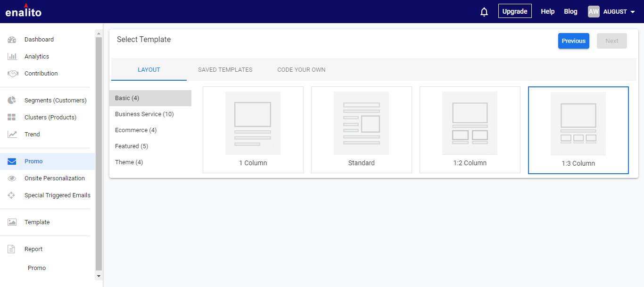Image resolution: width=644 pixels, height=287 pixels.
Task: Click the enalito logo
Action: pyautogui.click(x=24, y=10)
